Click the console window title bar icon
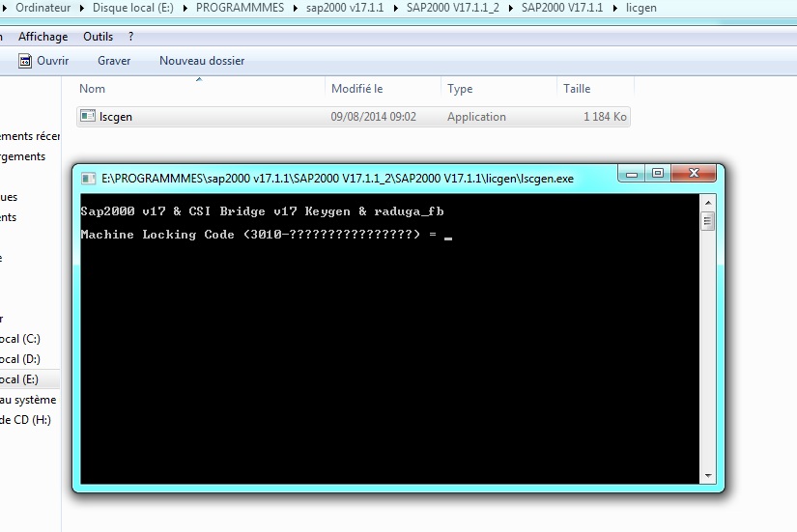This screenshot has width=797, height=532. coord(89,179)
